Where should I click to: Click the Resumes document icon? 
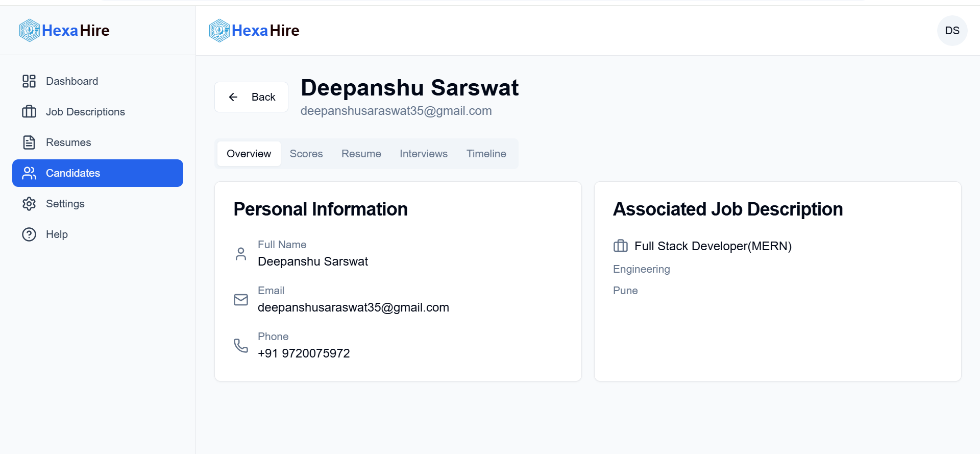click(x=29, y=142)
